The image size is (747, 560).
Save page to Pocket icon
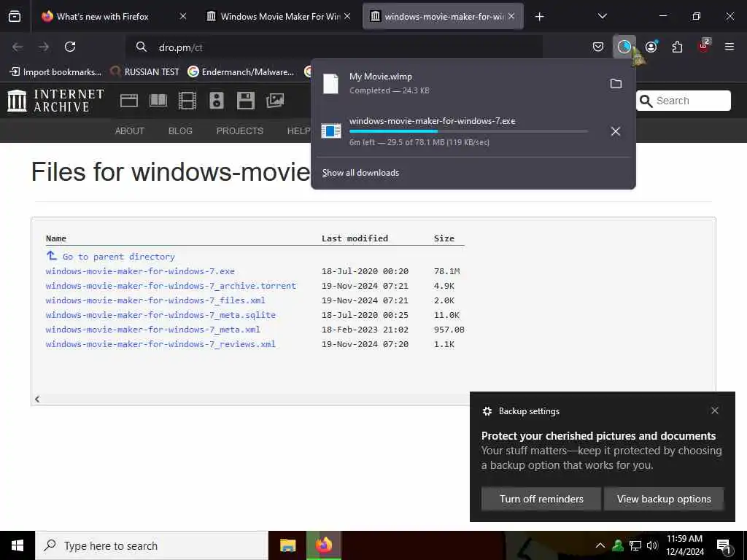point(598,47)
